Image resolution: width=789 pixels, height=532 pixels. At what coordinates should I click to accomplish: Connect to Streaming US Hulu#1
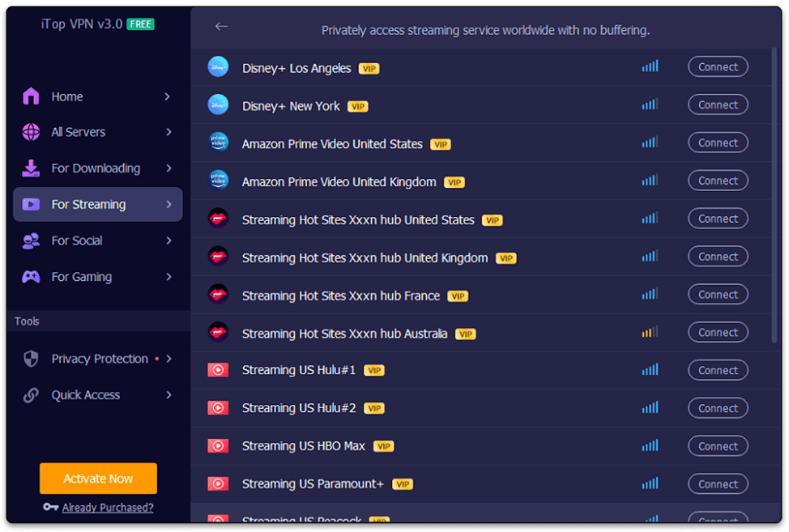pos(718,370)
